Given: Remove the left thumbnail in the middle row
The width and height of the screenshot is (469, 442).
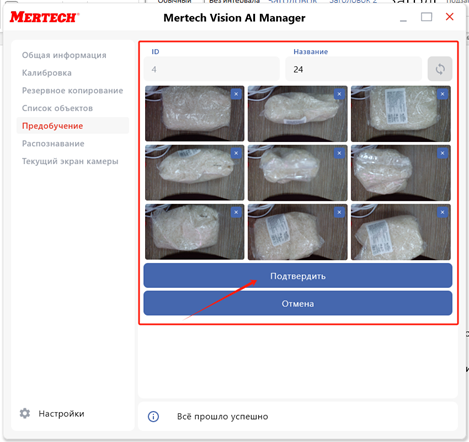Looking at the screenshot, I should pyautogui.click(x=236, y=153).
